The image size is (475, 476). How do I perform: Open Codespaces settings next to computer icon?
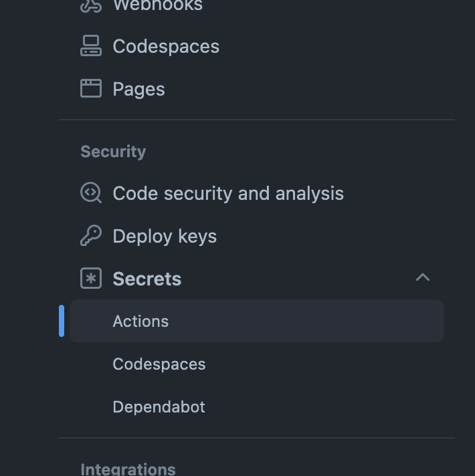166,46
